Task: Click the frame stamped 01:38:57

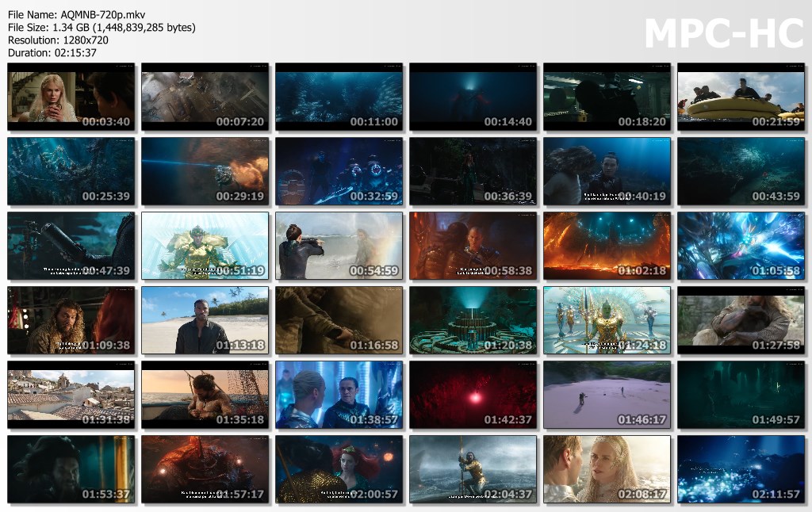Action: click(x=339, y=395)
